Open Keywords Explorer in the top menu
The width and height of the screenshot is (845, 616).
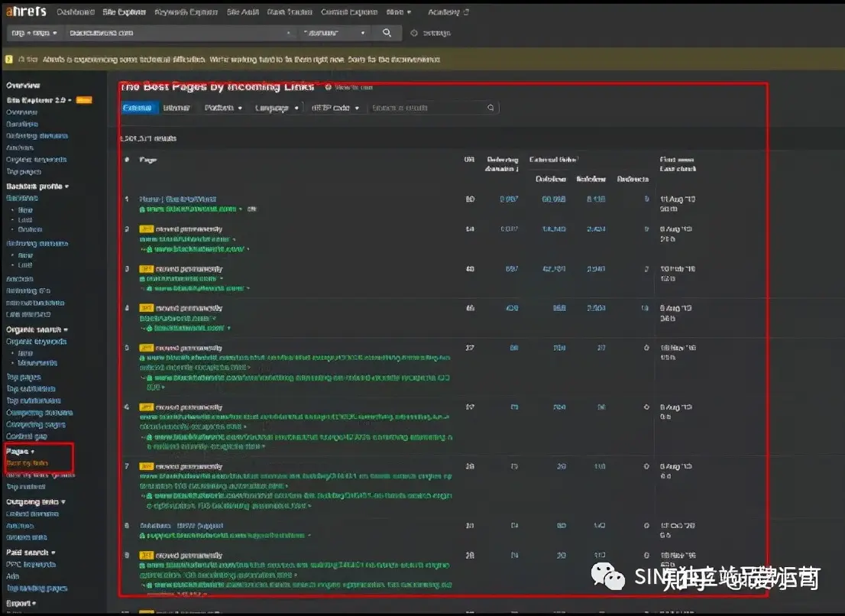click(x=186, y=12)
